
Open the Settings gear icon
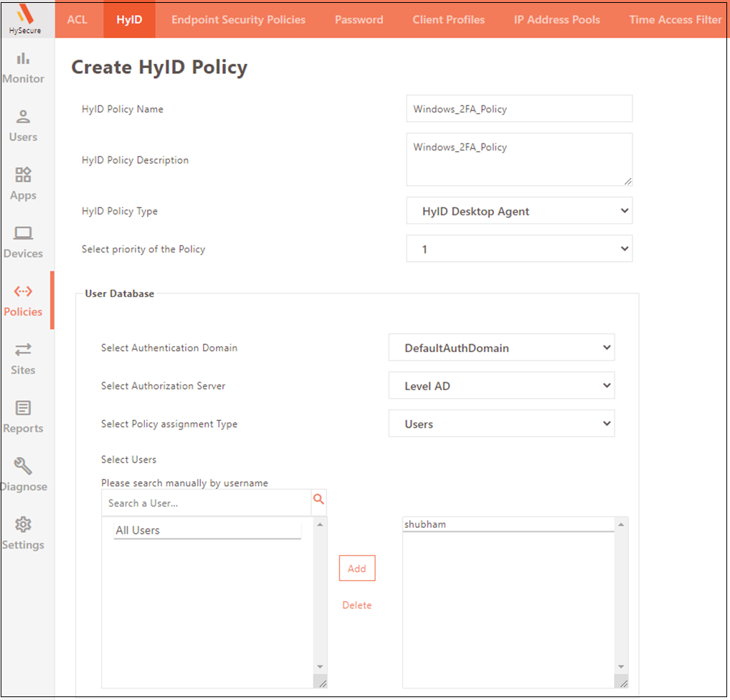[x=23, y=524]
